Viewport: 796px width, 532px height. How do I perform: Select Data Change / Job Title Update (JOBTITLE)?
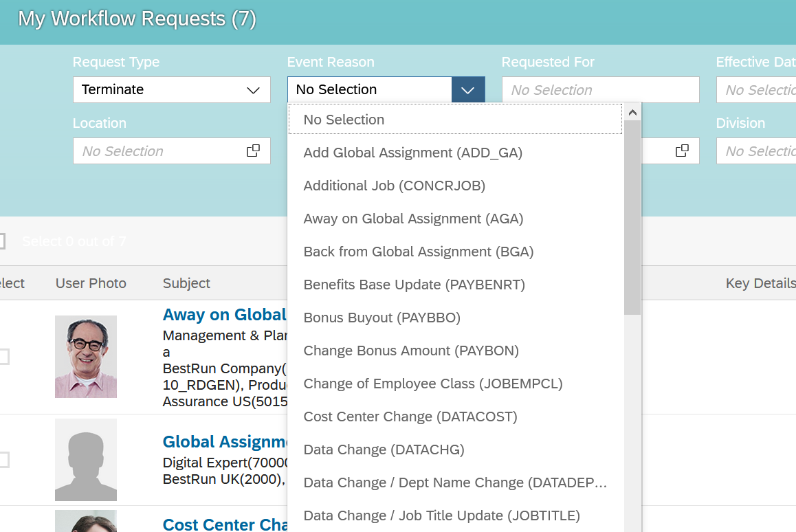455,516
